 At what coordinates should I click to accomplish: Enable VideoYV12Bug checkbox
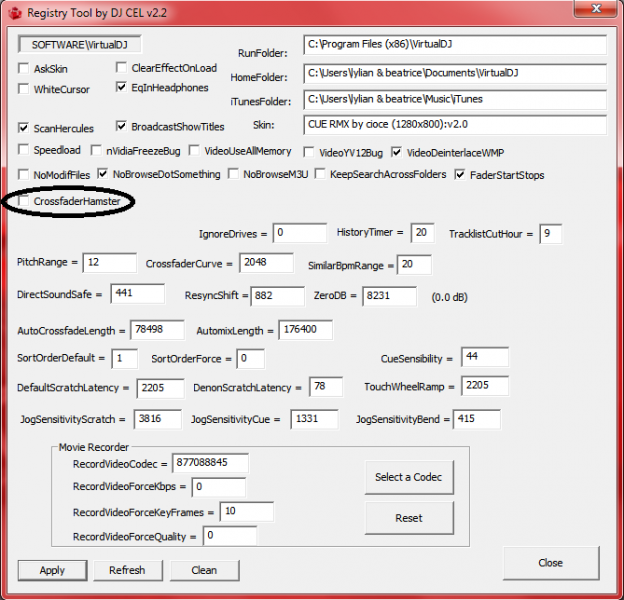(x=309, y=152)
